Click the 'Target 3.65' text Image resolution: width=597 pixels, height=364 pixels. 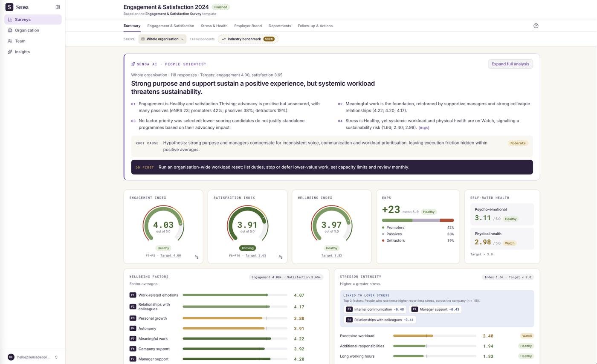[x=256, y=256]
